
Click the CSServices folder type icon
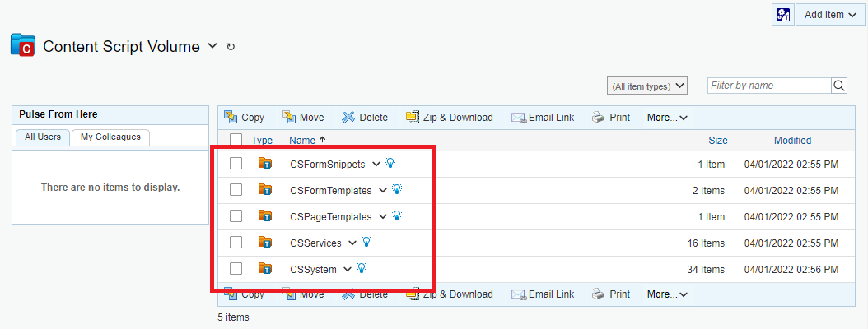tap(266, 242)
